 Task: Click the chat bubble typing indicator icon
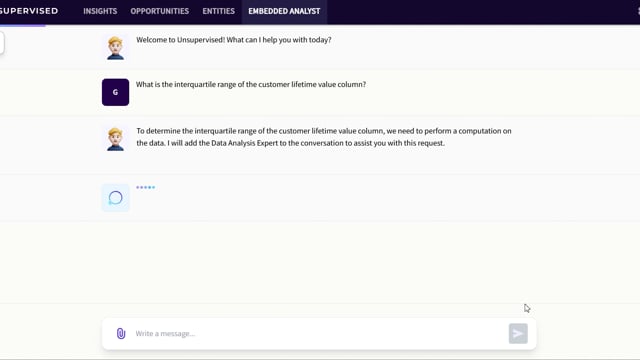[116, 198]
